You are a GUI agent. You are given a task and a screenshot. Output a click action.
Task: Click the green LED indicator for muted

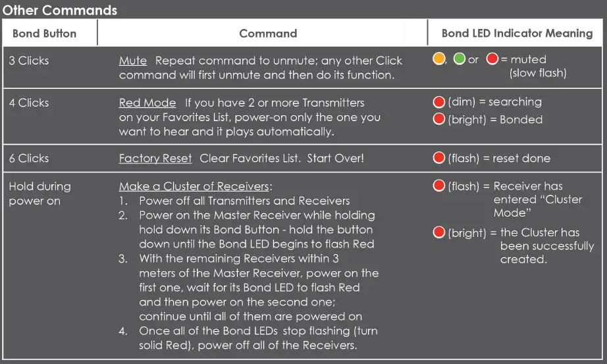pyautogui.click(x=459, y=59)
